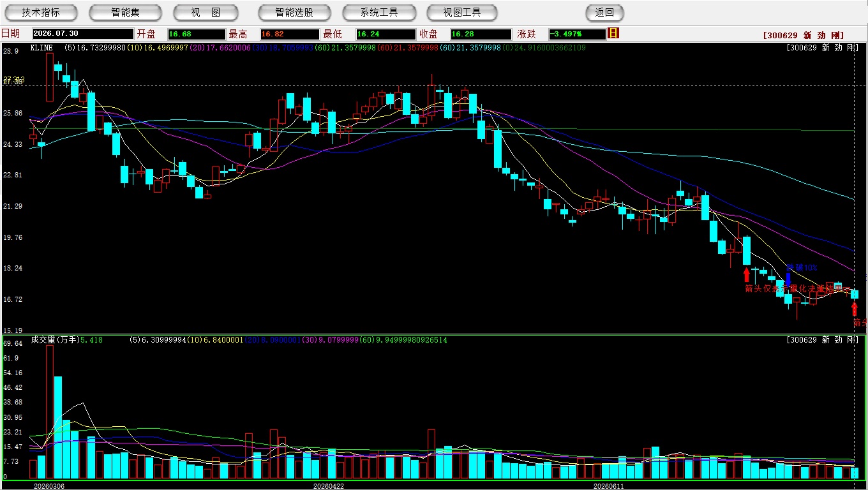Click the red arrow marker under the last candle
The image size is (868, 490).
[855, 309]
